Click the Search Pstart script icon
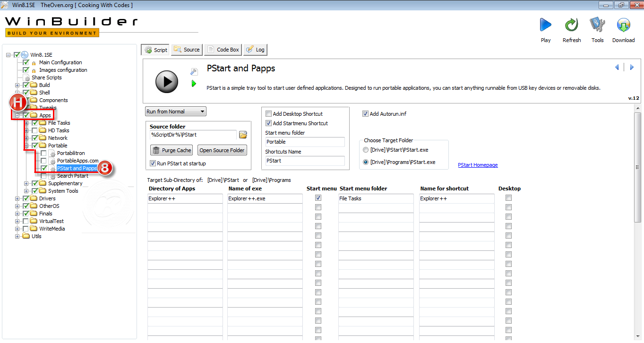 pos(53,176)
